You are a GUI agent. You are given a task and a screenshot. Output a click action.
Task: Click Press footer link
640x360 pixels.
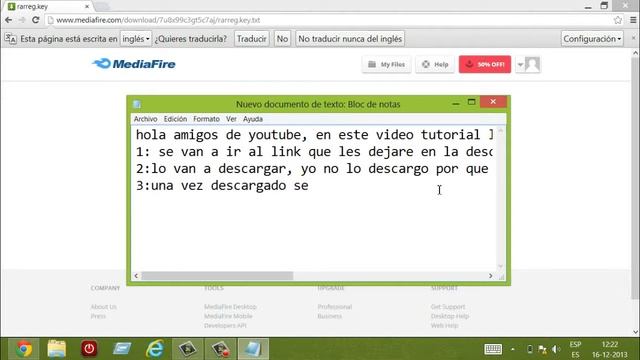pyautogui.click(x=98, y=316)
